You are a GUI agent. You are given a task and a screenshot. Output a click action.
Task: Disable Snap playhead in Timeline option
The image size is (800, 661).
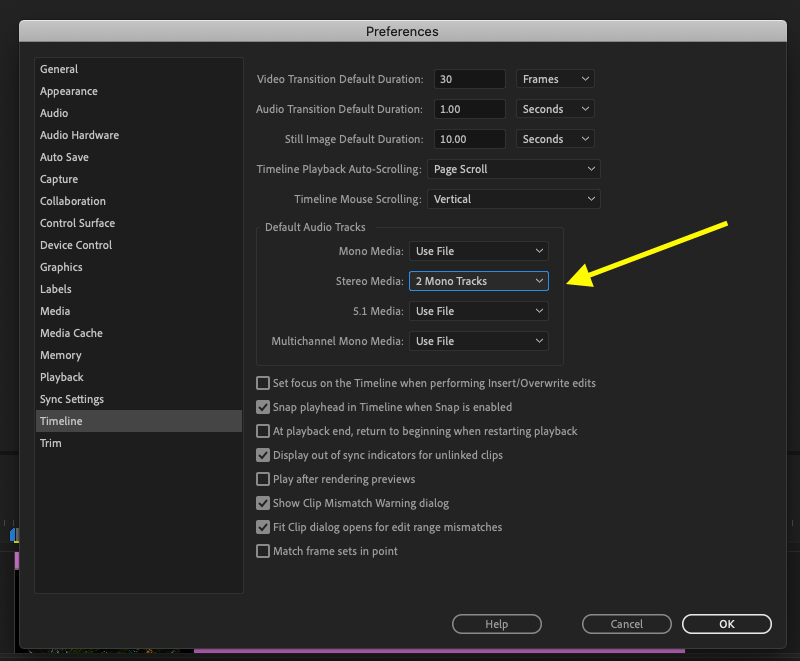(x=263, y=407)
